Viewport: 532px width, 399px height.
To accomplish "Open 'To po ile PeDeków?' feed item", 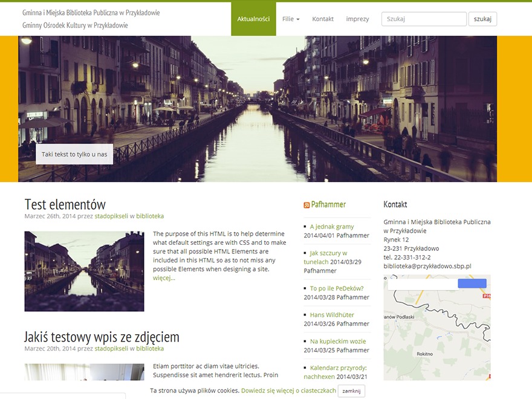I will coord(337,288).
